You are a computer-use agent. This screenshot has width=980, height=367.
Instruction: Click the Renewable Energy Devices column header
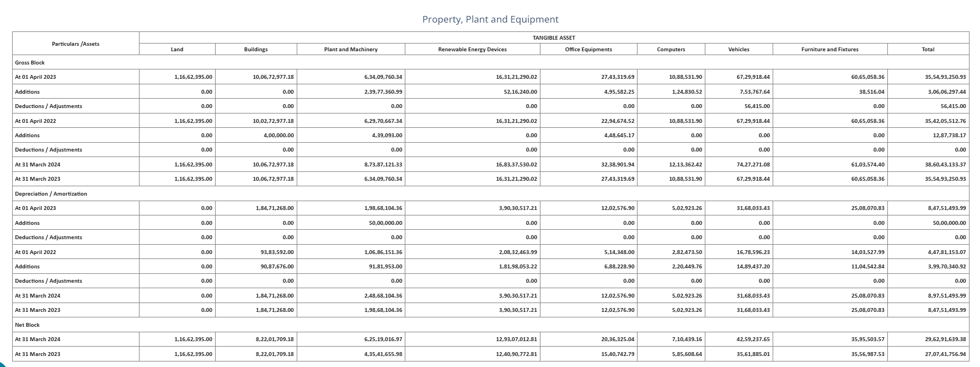472,50
